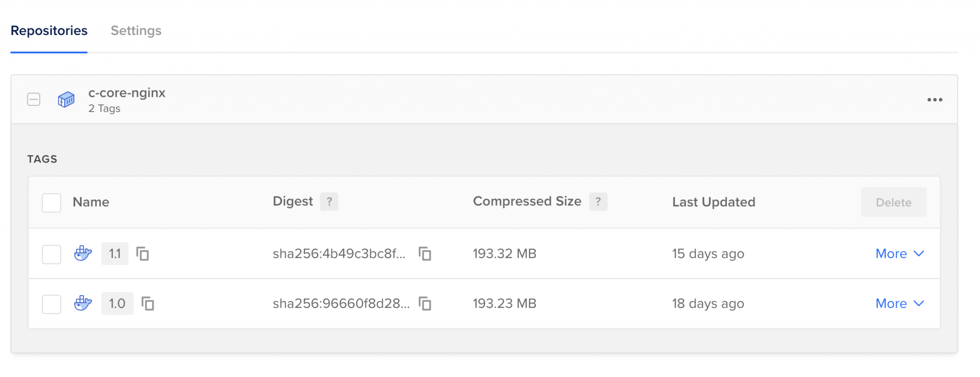Copy the digest for tag 1.1
Image resolution: width=980 pixels, height=377 pixels.
pos(425,253)
